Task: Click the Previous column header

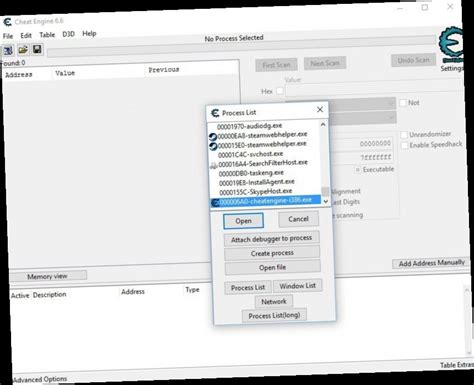Action: pos(164,70)
